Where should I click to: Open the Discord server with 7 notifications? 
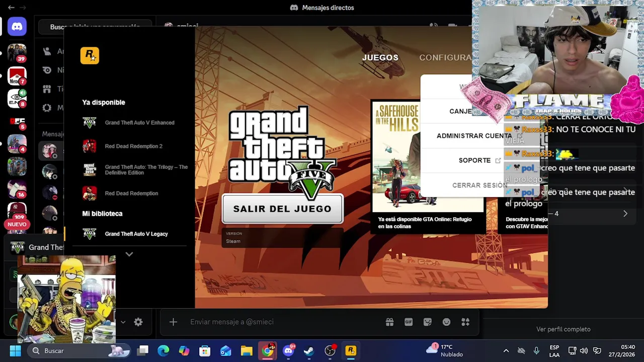pos(17,76)
